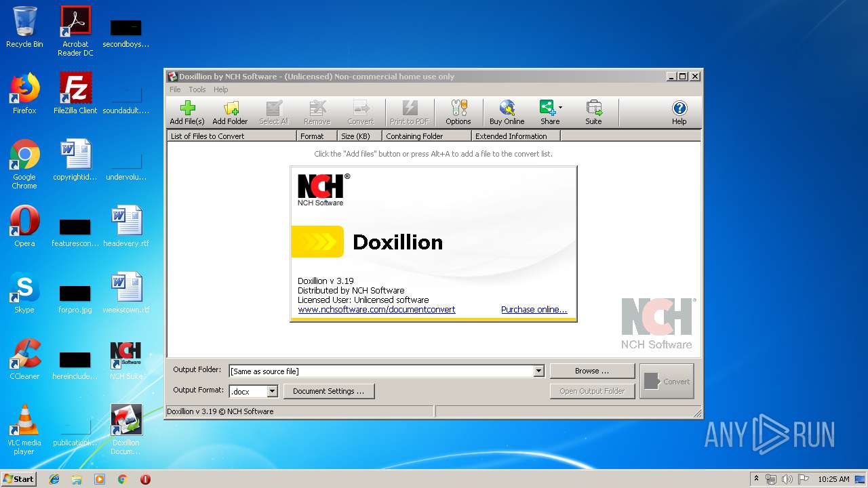Open the VLC media player desktop icon
This screenshot has height=488, width=868.
24,430
